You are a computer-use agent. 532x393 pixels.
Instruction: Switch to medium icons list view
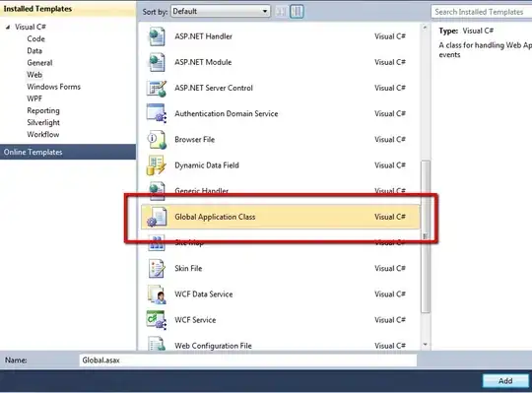pos(297,12)
